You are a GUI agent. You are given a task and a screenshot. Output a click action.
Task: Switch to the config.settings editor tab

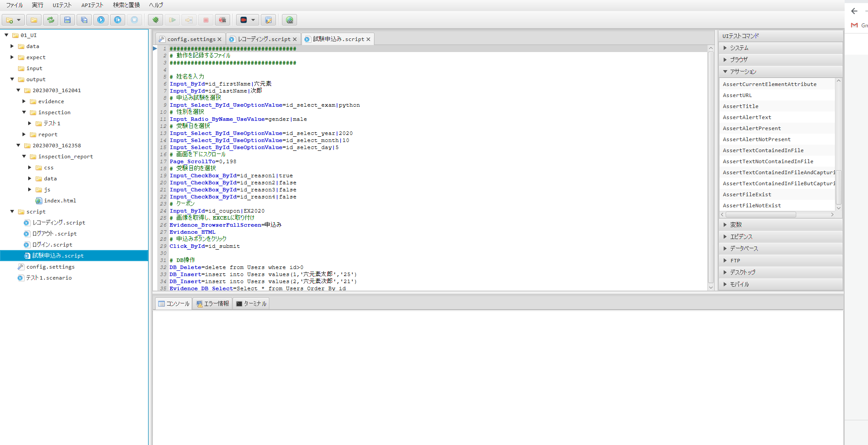click(191, 39)
